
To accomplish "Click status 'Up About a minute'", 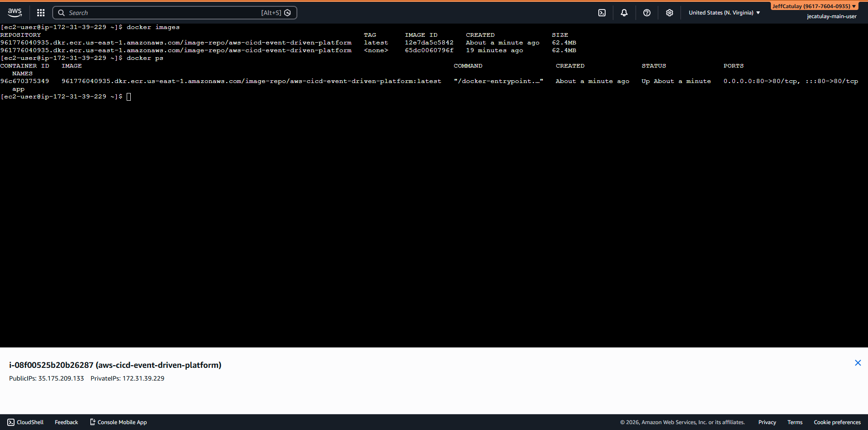I will pyautogui.click(x=676, y=81).
